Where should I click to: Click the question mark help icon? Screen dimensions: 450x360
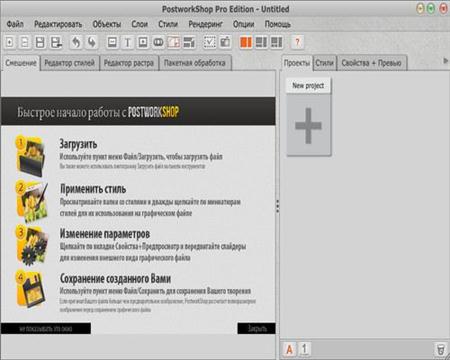(297, 42)
